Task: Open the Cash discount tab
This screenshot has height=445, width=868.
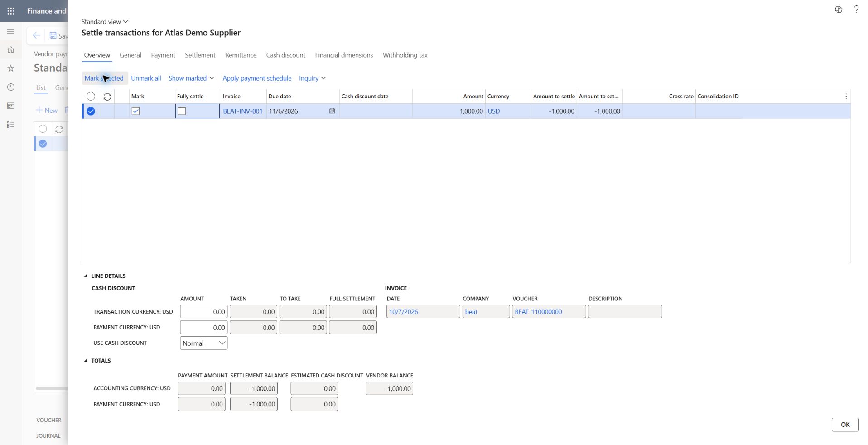Action: [x=285, y=55]
